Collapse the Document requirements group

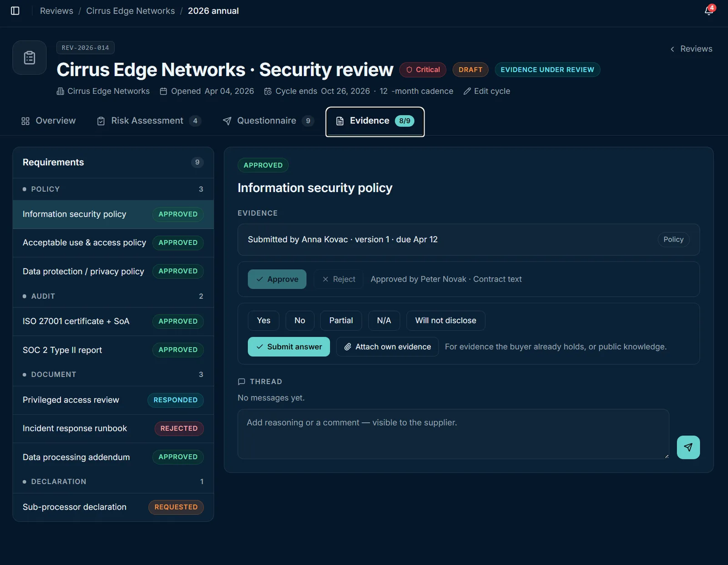[113, 375]
